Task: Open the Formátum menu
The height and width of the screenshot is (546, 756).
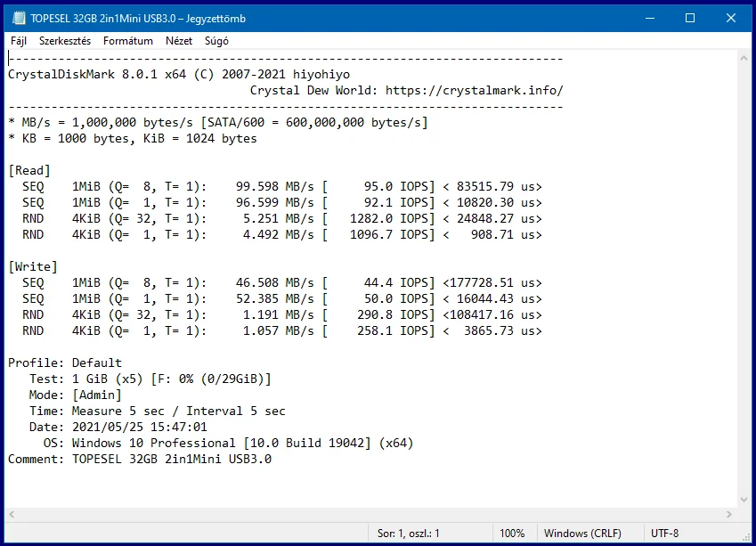Action: [x=127, y=41]
